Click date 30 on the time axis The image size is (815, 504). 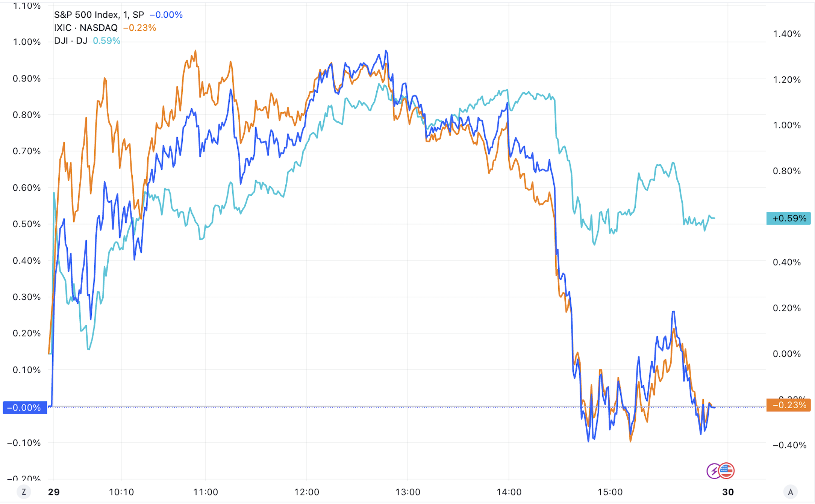(x=728, y=492)
